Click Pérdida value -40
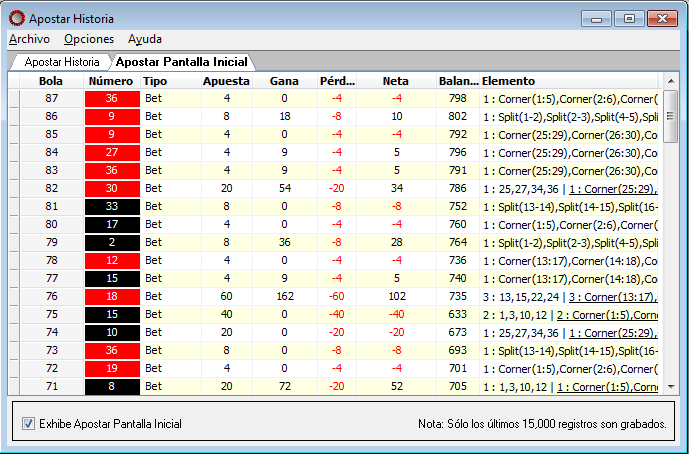The height and width of the screenshot is (454, 689). (x=337, y=314)
